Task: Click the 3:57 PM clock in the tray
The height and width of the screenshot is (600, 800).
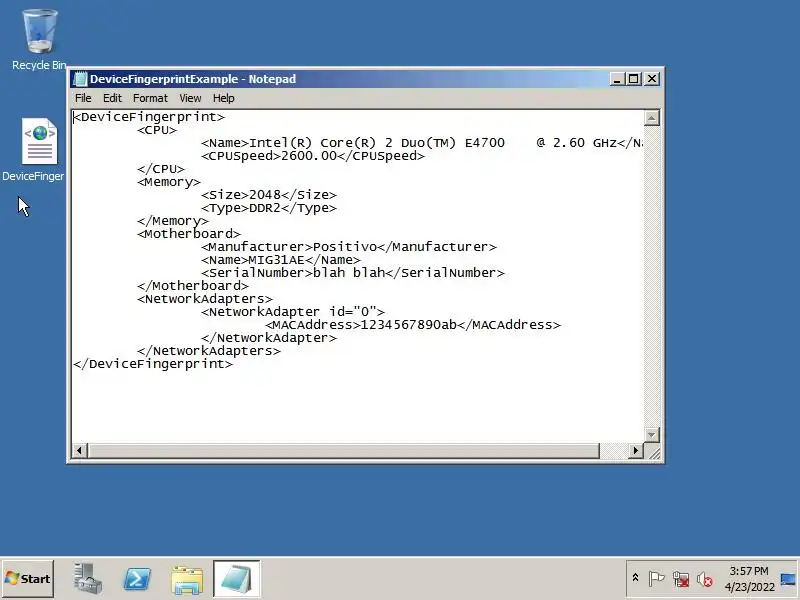Action: (x=748, y=571)
